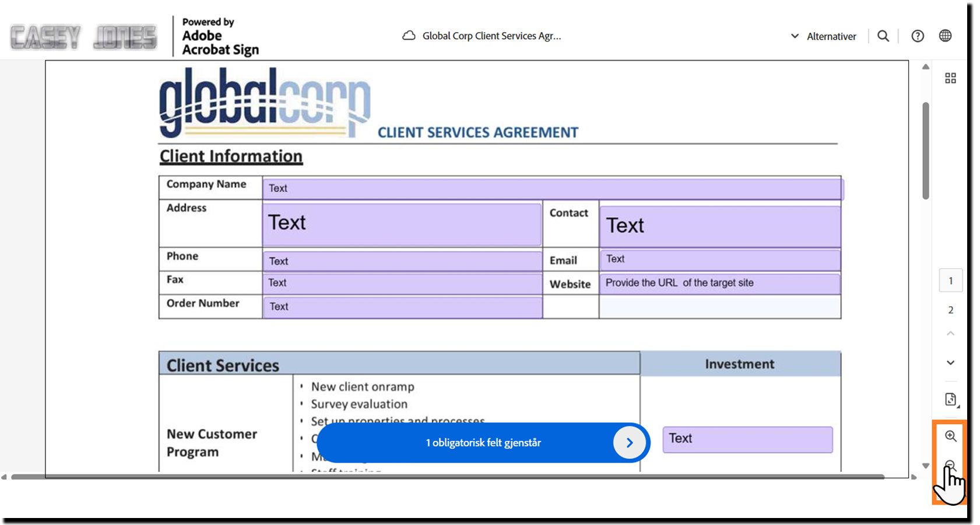This screenshot has width=980, height=525.
Task: Click the horizontal scrollbar left arrow
Action: click(5, 477)
